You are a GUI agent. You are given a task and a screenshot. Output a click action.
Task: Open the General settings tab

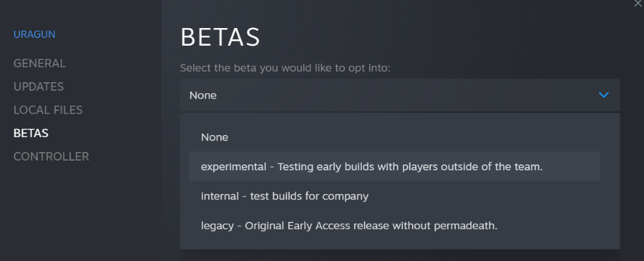pyautogui.click(x=40, y=63)
